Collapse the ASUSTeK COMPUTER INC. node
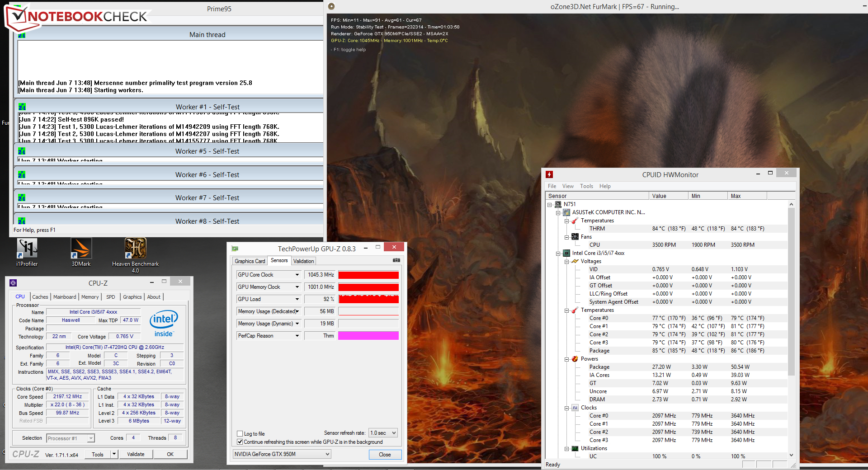868x470 pixels. coord(558,212)
